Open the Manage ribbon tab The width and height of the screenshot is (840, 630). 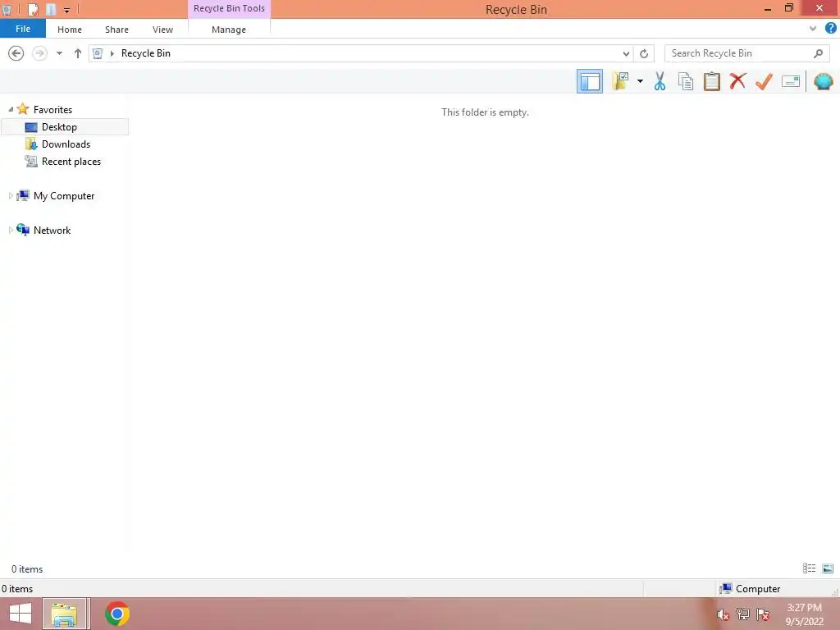coord(229,30)
